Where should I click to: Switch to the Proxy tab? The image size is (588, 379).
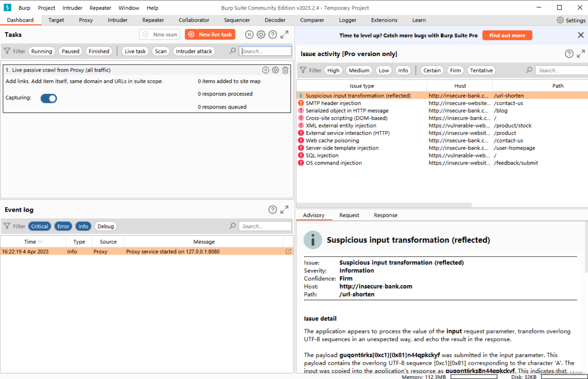point(86,20)
